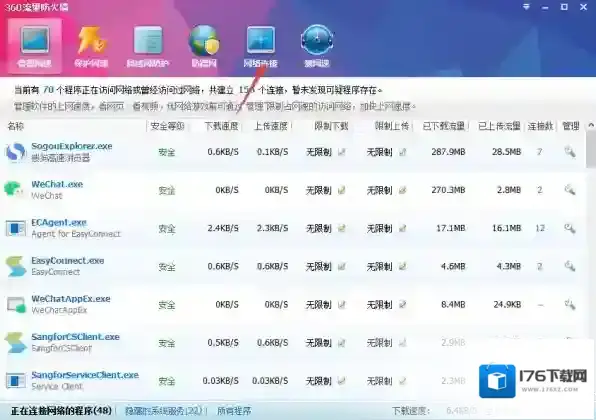Open manage tools for SogouExplorer.exe
Screen dimensions: 596x420
pyautogui.click(x=569, y=152)
